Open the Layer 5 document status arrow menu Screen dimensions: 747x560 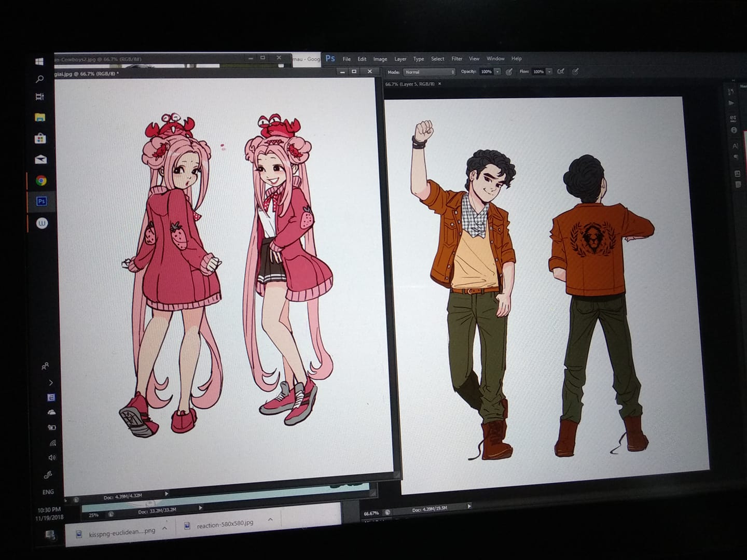469,506
